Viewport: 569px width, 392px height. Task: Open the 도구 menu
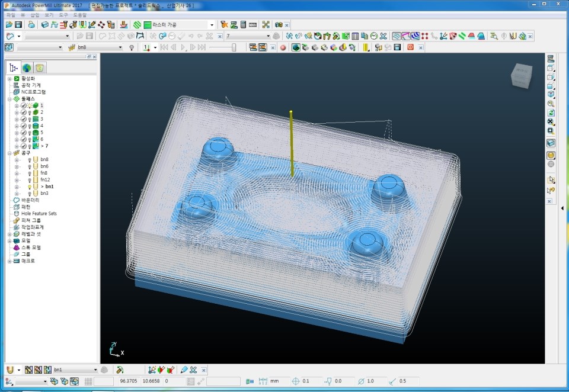(x=63, y=15)
